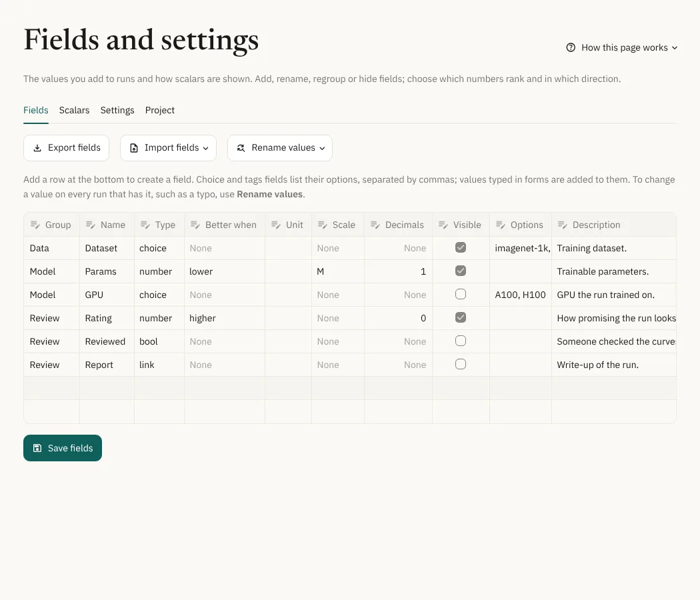Expand the Import fields chevron
The height and width of the screenshot is (600, 700).
[206, 148]
